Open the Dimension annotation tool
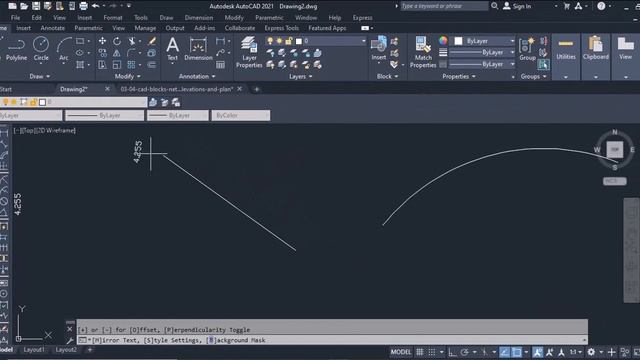Screen dimensions: 640x360 coord(198,49)
